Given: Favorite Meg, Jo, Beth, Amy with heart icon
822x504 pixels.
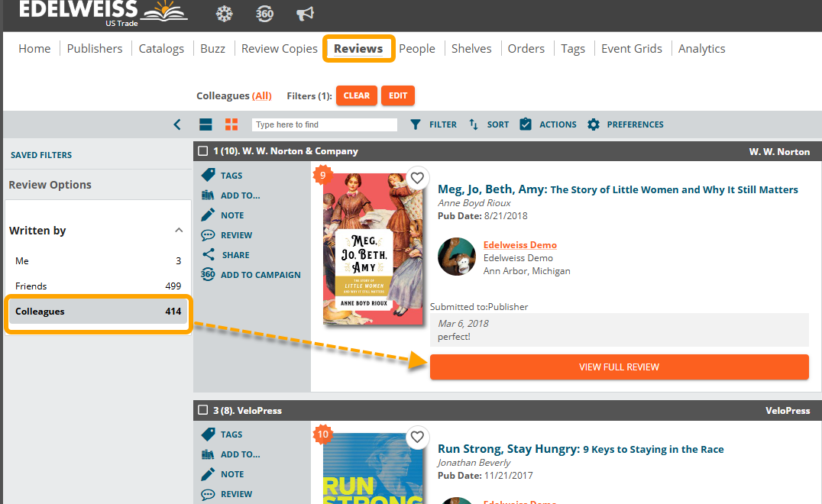Looking at the screenshot, I should pyautogui.click(x=417, y=178).
